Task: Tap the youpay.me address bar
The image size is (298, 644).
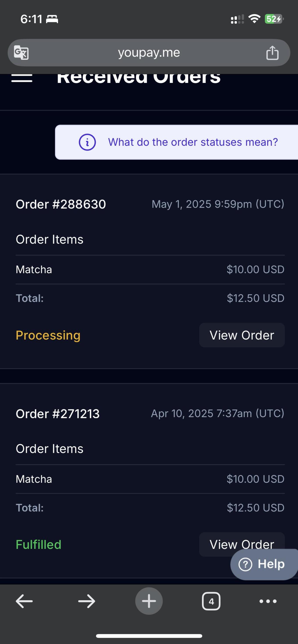Action: pos(149,53)
